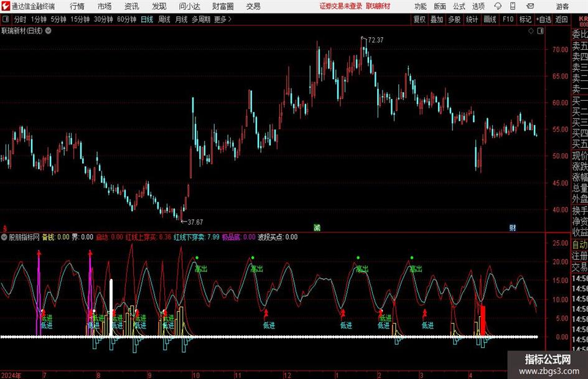Image resolution: width=588 pixels, height=379 pixels.
Task: Click the 红线上穿买 indicator value
Action: pos(149,237)
